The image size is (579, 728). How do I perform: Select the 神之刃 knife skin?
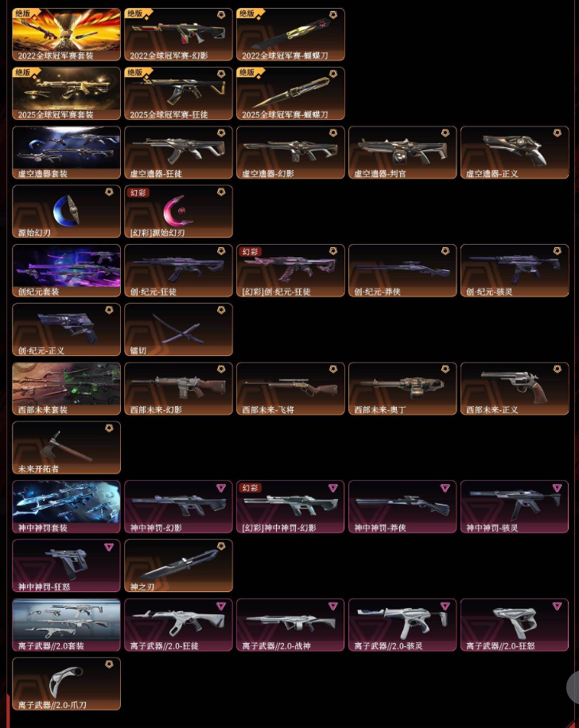coord(178,566)
